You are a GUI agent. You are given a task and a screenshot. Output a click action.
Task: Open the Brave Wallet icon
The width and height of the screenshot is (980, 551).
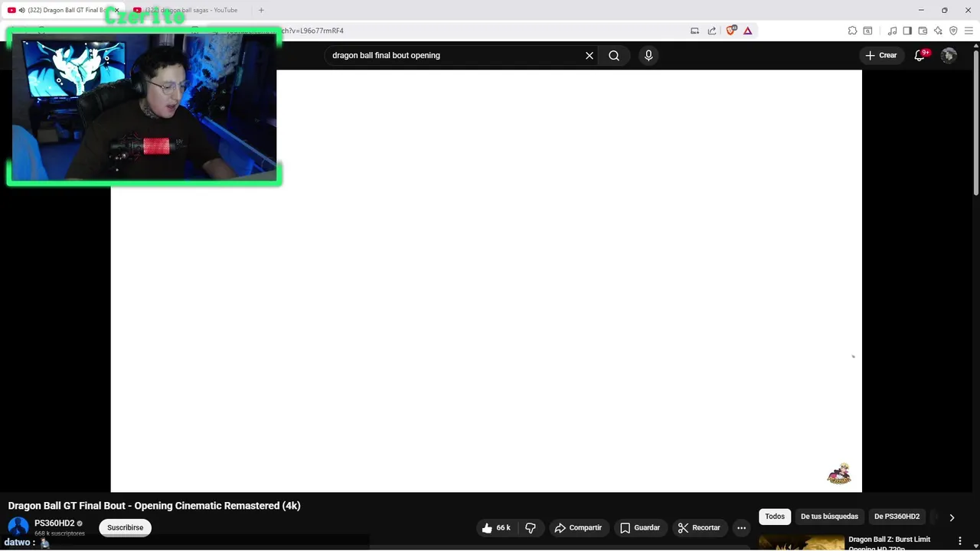923,31
